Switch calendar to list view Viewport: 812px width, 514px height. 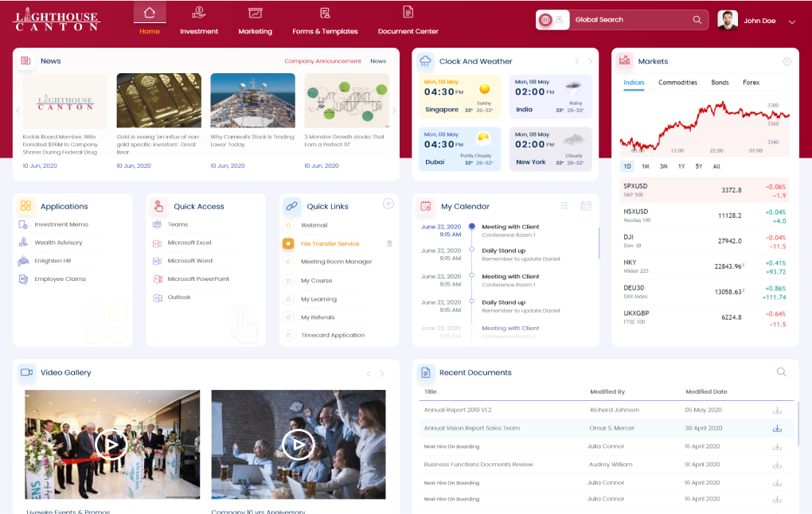(x=564, y=206)
